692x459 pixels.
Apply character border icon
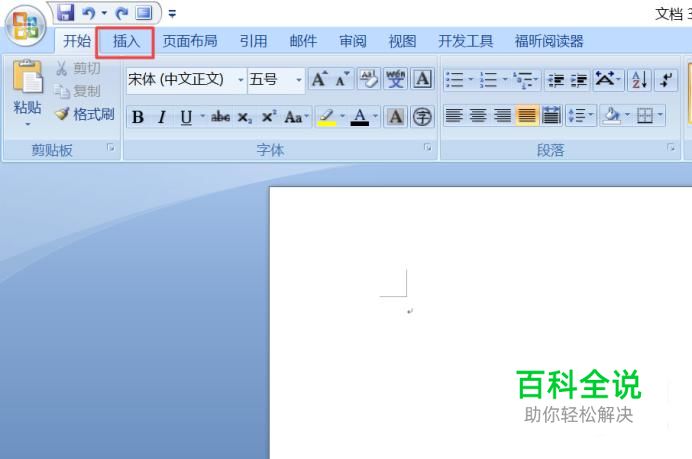coord(422,79)
